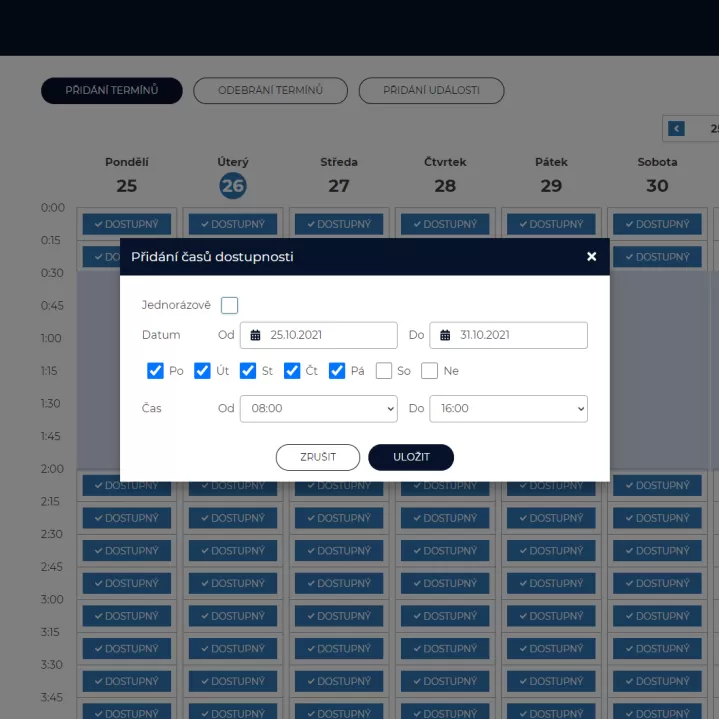
Task: Check the So weekday checkbox
Action: point(384,371)
